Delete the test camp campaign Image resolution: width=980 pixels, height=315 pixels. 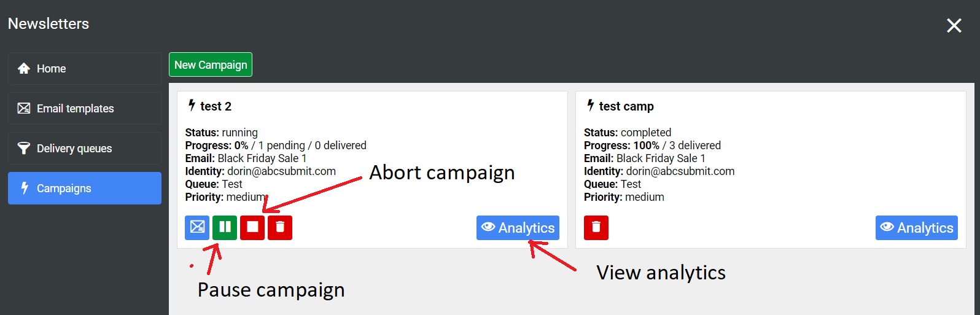[x=596, y=228]
